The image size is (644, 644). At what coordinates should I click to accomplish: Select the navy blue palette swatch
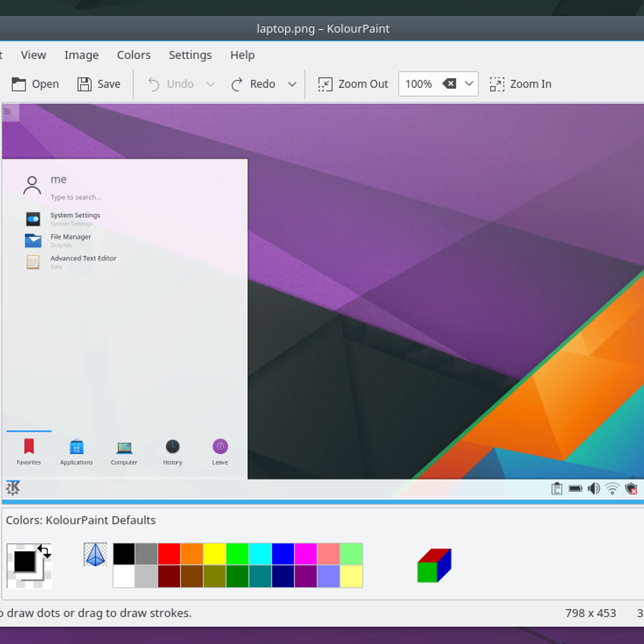point(283,576)
